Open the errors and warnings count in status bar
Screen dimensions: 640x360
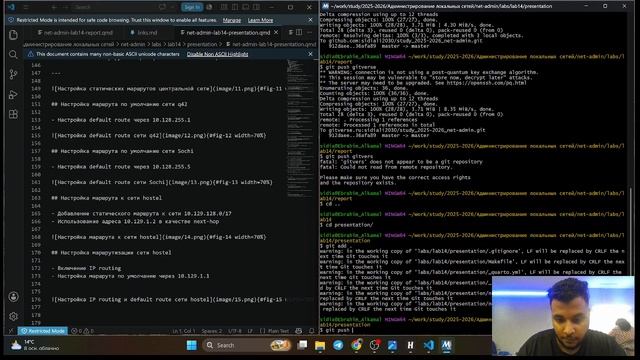[x=82, y=331]
